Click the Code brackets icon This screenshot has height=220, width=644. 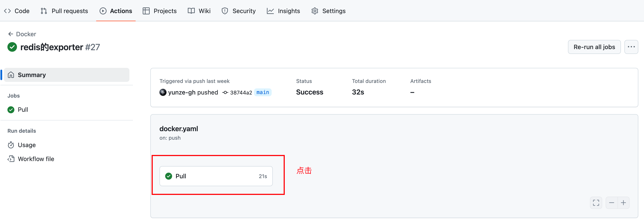[x=7, y=11]
